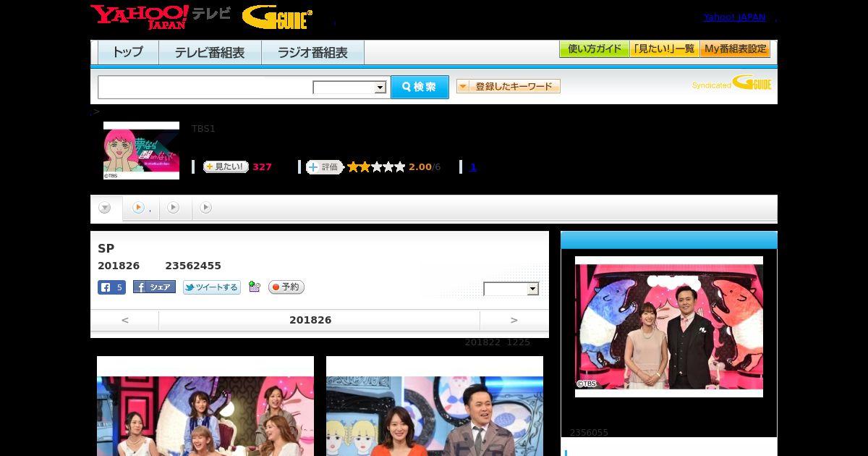
Task: Click the Yahoo! Japan TV logo
Action: 161,16
